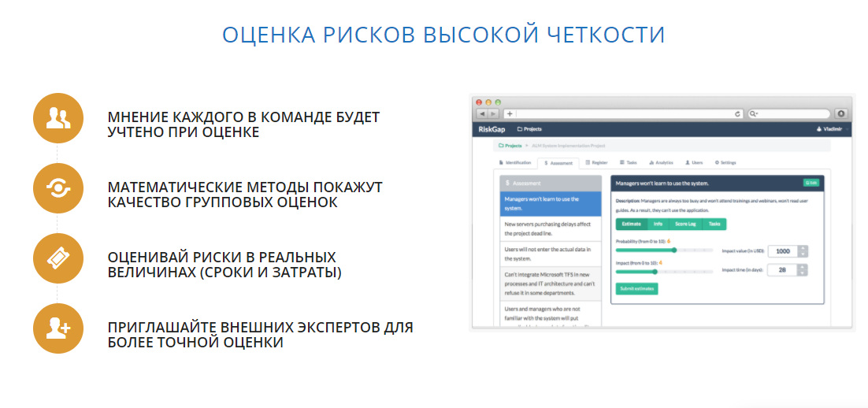Click the green window zoom dot
The image size is (868, 408).
click(498, 102)
